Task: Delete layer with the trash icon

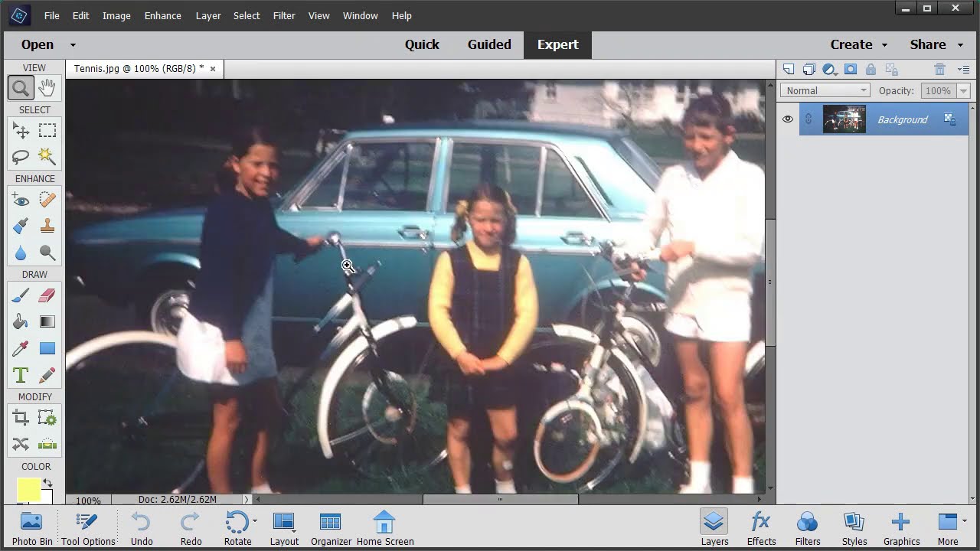Action: click(x=940, y=69)
